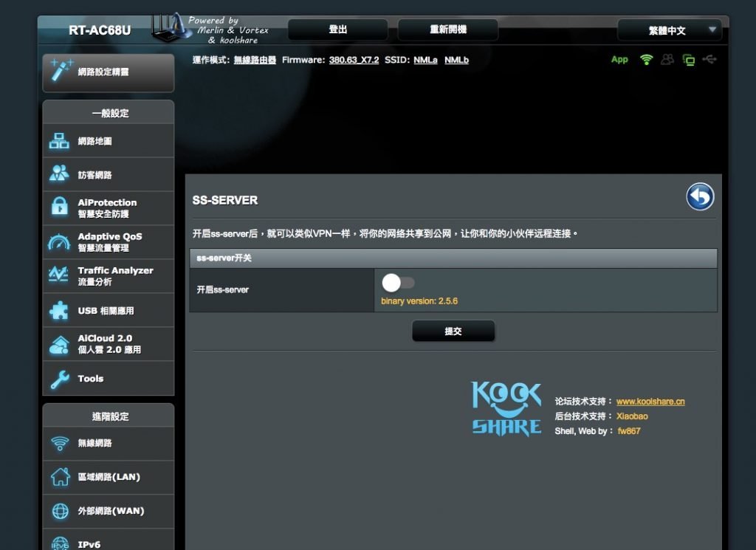
Task: Click the fw867 credit text
Action: (x=629, y=431)
